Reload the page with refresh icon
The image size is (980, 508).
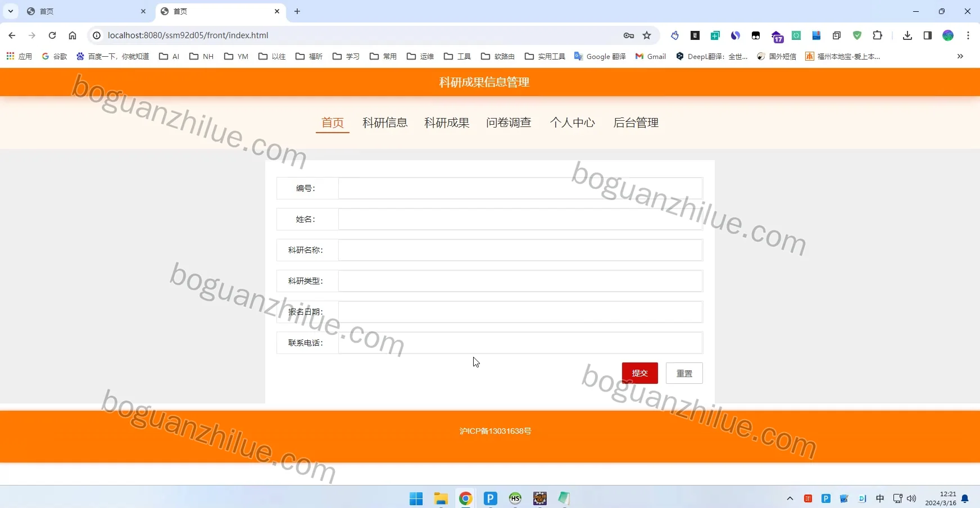click(x=52, y=35)
